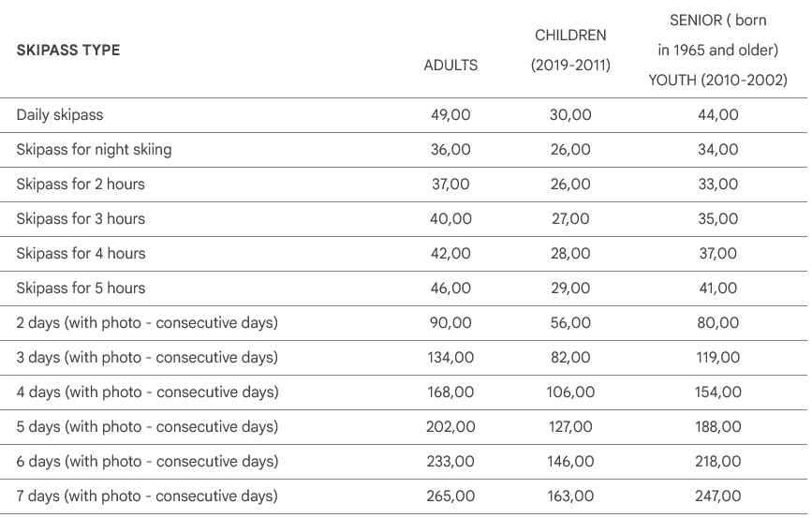Select the adult 3 days price 134,00
The image size is (812, 518).
point(450,358)
